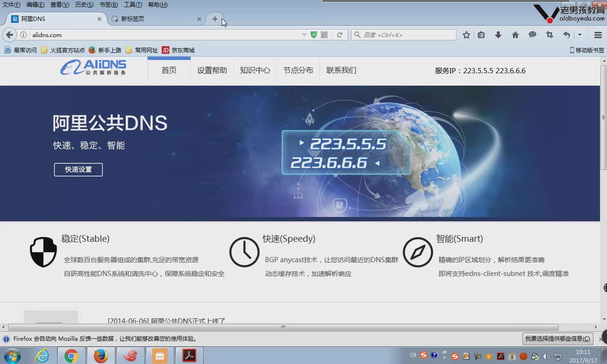Select 首页 in site navigation
607x364 pixels.
[x=169, y=70]
